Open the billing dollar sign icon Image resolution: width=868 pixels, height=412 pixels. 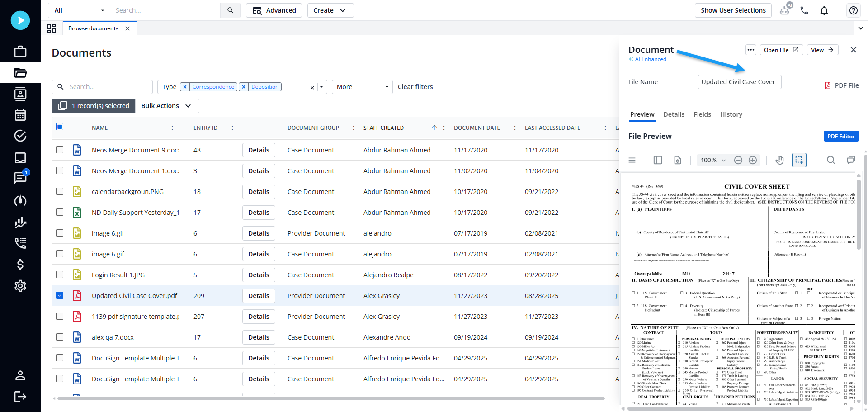click(x=20, y=265)
